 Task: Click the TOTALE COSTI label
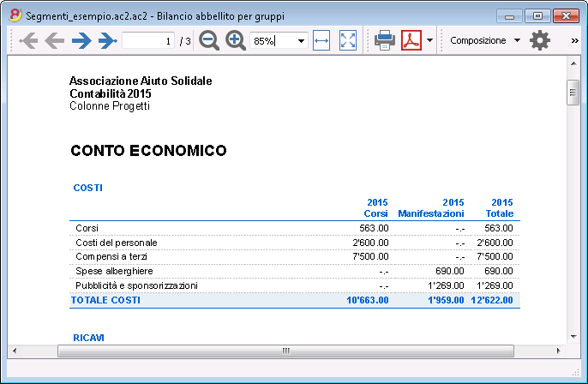coord(105,300)
